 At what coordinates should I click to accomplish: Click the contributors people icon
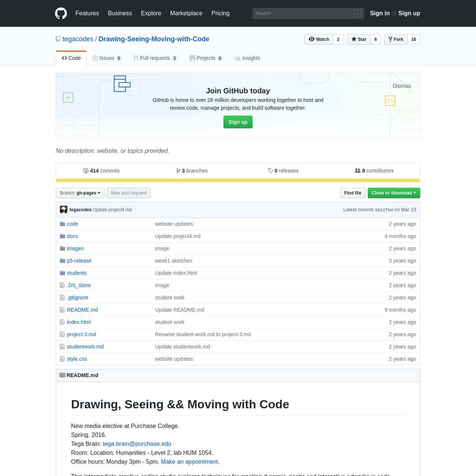pyautogui.click(x=357, y=171)
